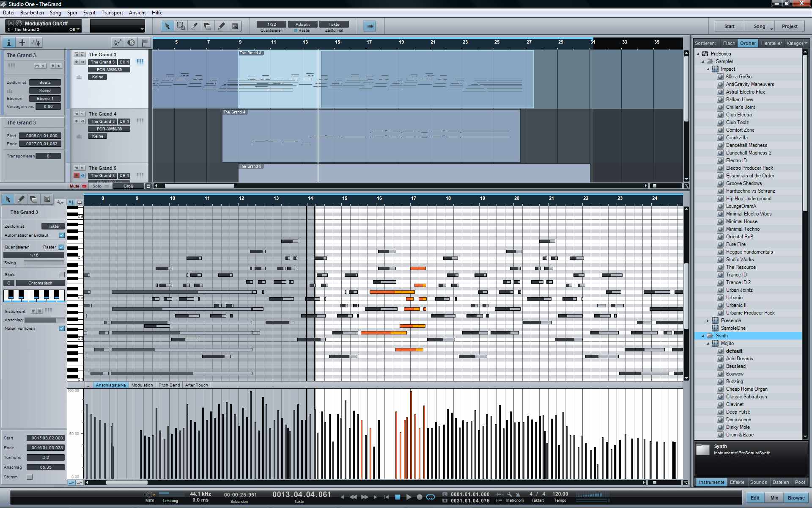Click the Edit button in bottom right
The width and height of the screenshot is (812, 508).
point(755,498)
